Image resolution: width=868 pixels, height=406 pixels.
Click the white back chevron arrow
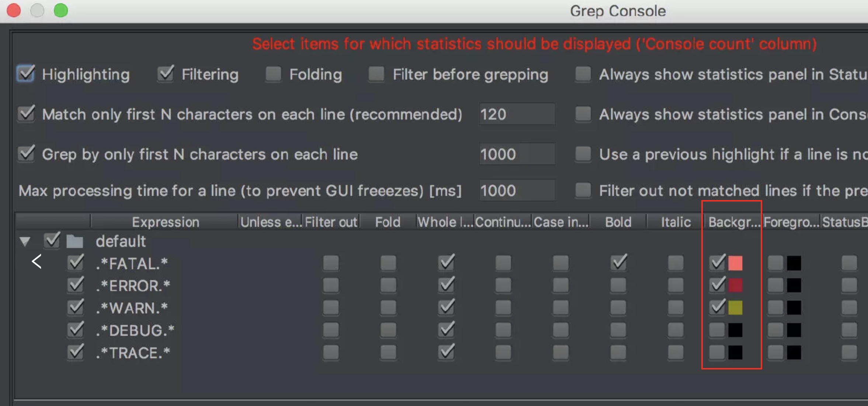(x=37, y=262)
